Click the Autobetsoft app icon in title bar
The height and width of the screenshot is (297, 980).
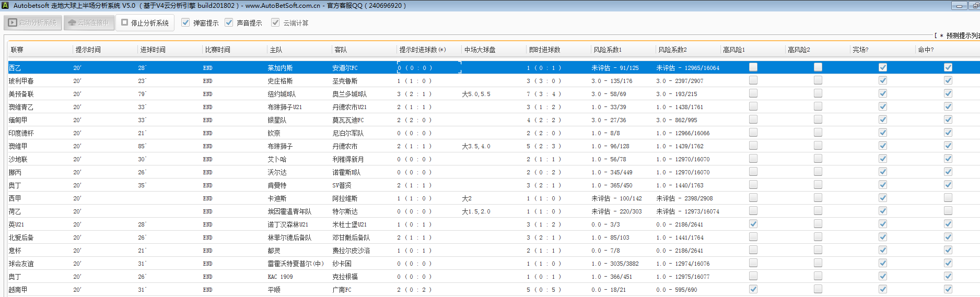[x=5, y=6]
